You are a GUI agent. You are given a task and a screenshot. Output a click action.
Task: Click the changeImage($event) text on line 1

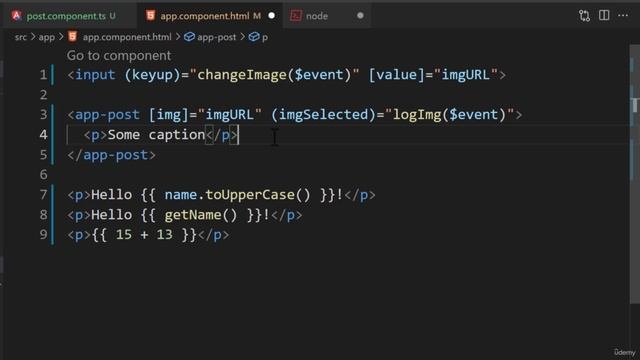pos(274,75)
